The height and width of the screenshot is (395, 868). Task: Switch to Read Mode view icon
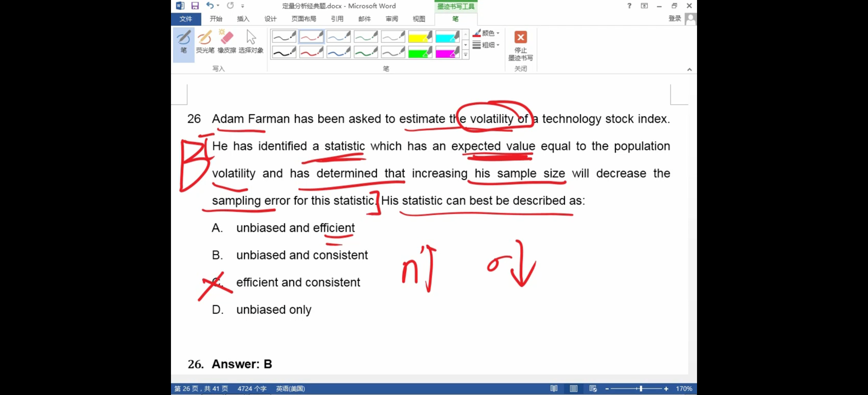point(554,388)
